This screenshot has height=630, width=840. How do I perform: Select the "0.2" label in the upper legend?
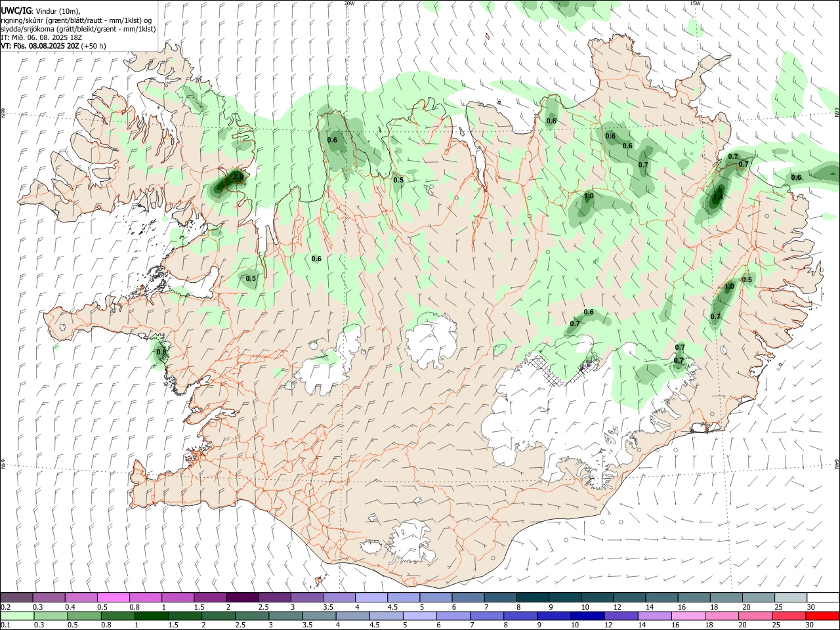click(6, 607)
